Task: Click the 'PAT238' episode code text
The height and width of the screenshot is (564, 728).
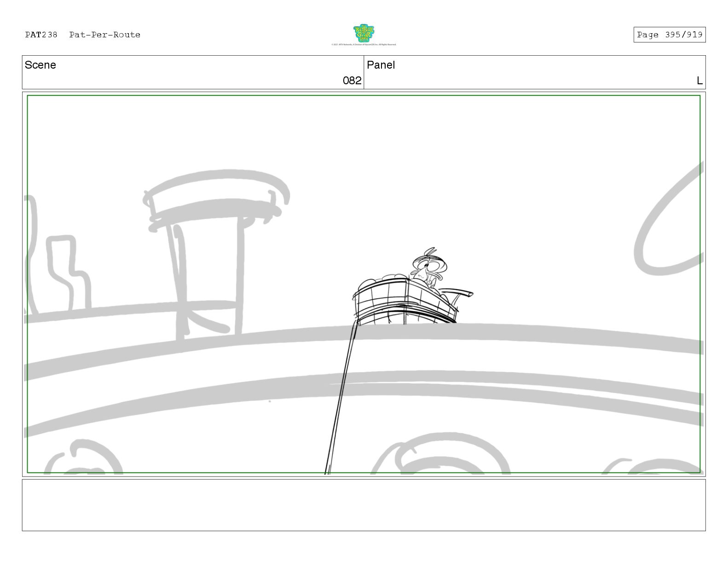Action: pyautogui.click(x=41, y=35)
